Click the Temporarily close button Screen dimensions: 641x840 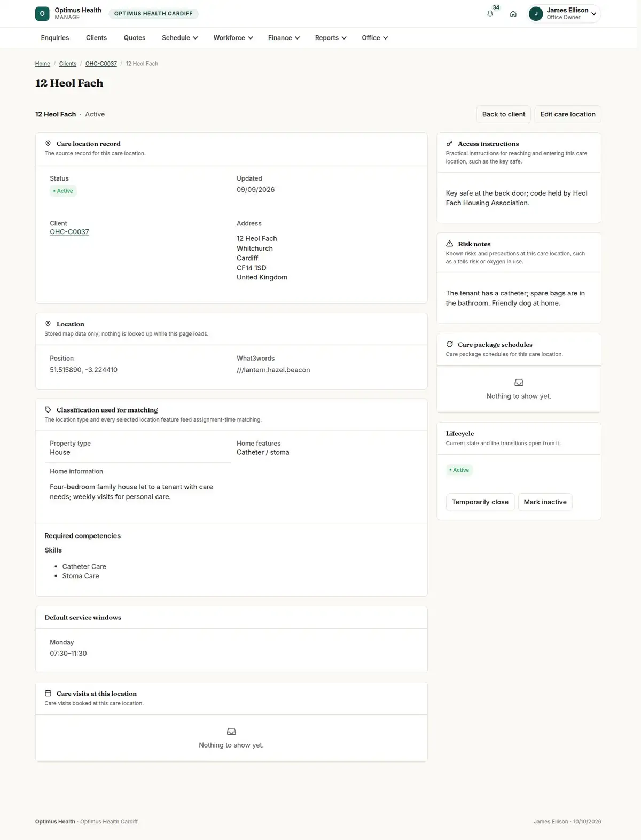coord(480,502)
